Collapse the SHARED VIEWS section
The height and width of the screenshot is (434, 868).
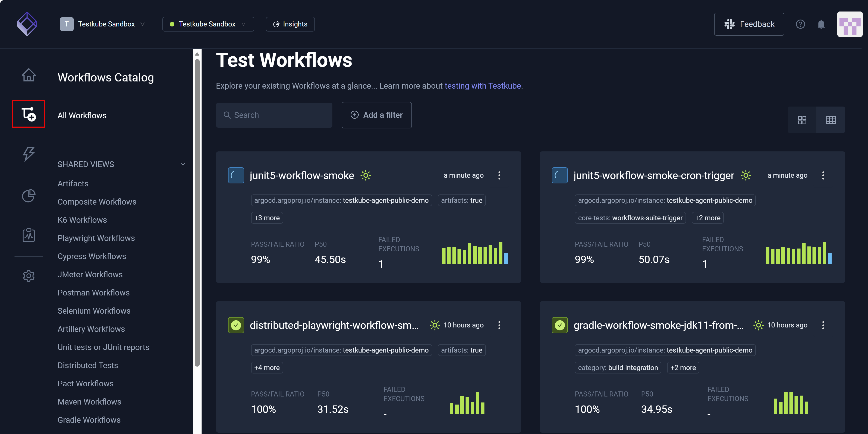coord(183,164)
